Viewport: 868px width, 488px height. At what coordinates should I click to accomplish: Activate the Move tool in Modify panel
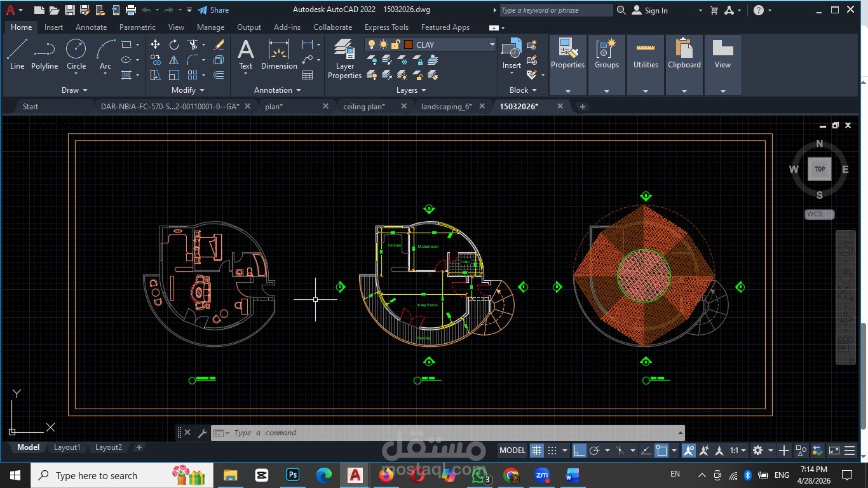point(156,44)
